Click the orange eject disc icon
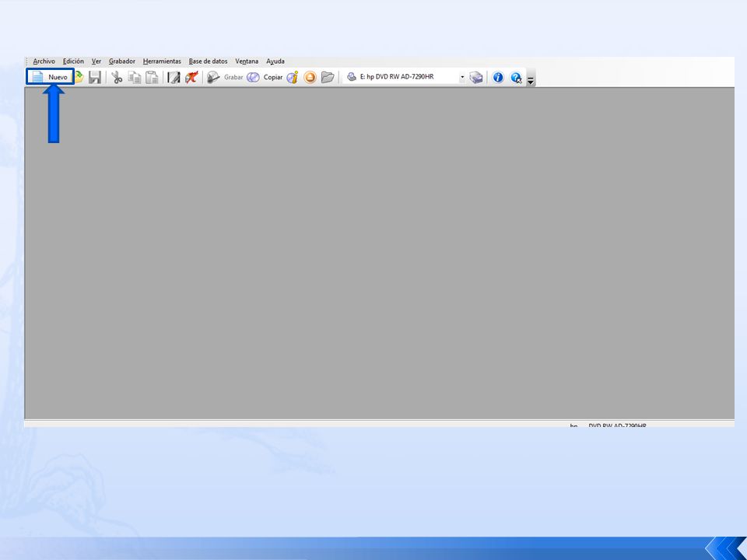 tap(310, 77)
